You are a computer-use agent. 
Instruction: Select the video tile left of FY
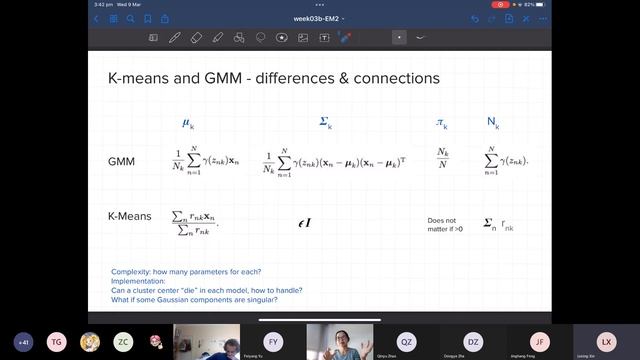click(x=207, y=342)
